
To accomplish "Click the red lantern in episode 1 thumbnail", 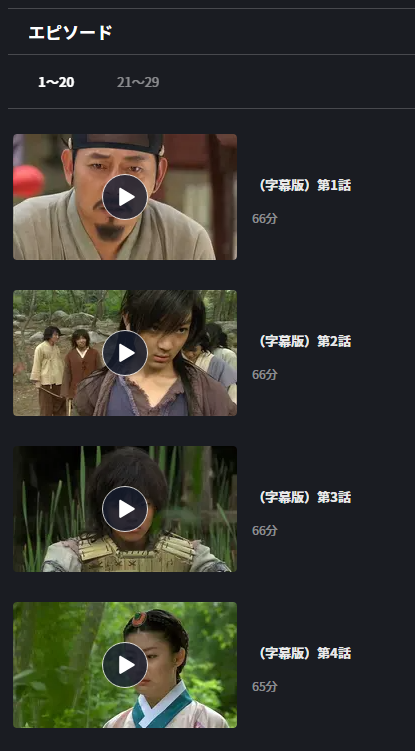I will click(x=27, y=181).
